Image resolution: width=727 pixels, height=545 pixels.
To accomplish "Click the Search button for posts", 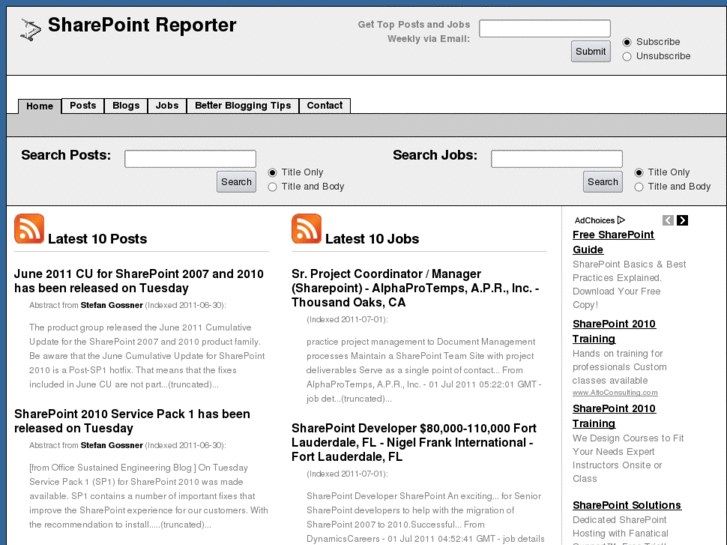I will point(236,182).
